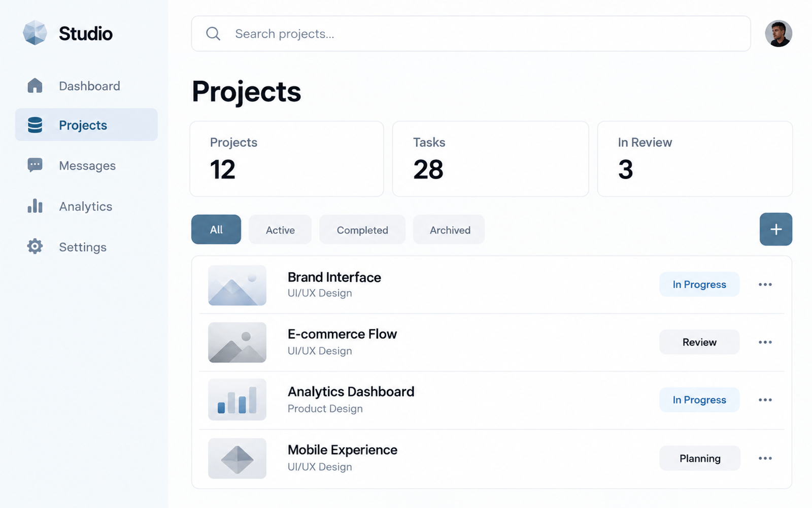Image resolution: width=812 pixels, height=508 pixels.
Task: Click the Projects count card showing 12
Action: [287, 159]
